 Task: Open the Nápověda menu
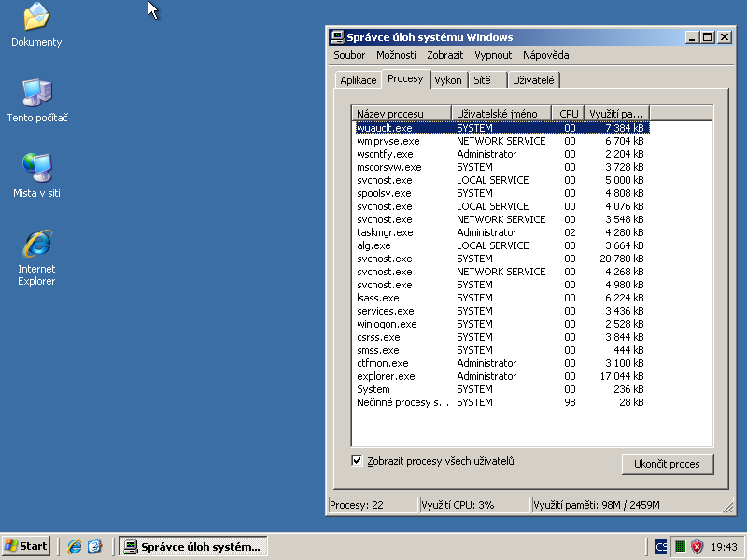tap(546, 55)
